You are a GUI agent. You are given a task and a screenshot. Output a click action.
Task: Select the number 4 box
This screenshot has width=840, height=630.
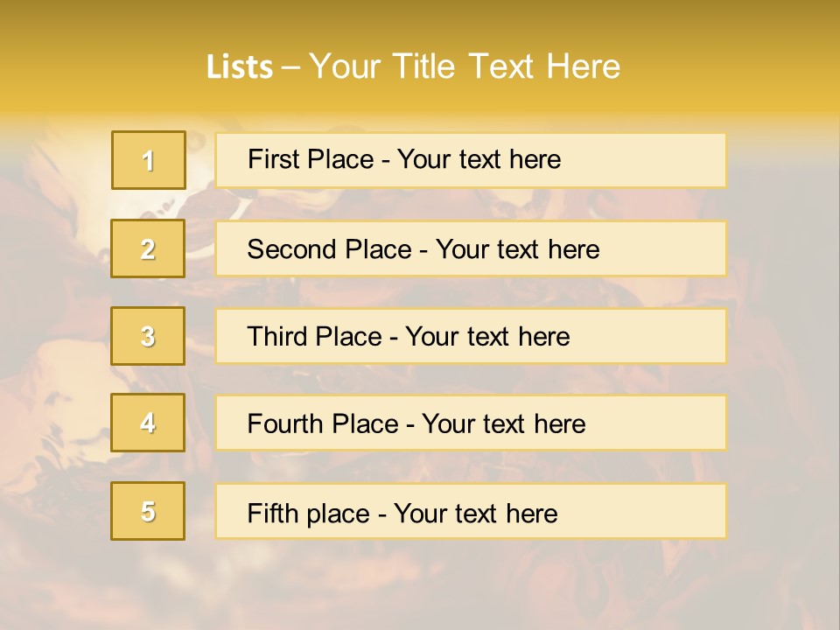[148, 423]
